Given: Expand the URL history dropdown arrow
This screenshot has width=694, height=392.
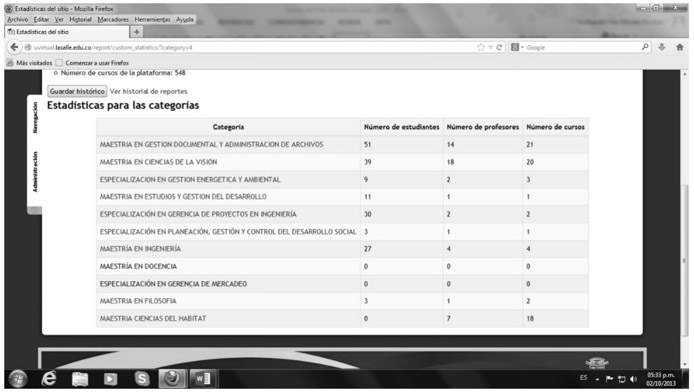Looking at the screenshot, I should click(490, 47).
